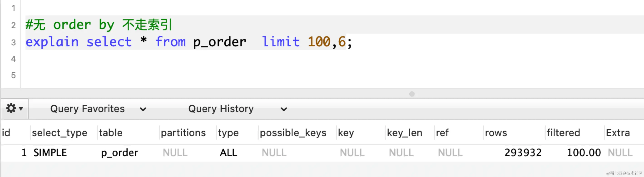
Task: Open the Query History dropdown
Action: click(x=237, y=109)
